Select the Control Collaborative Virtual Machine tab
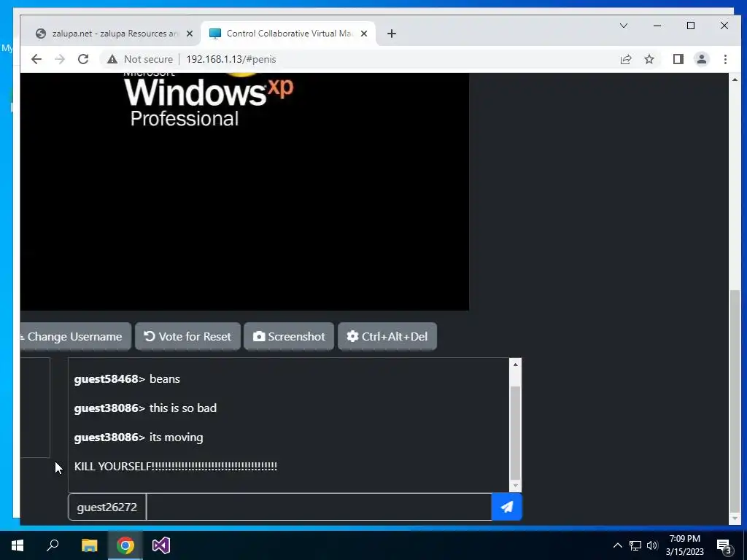747x560 pixels. 288,34
